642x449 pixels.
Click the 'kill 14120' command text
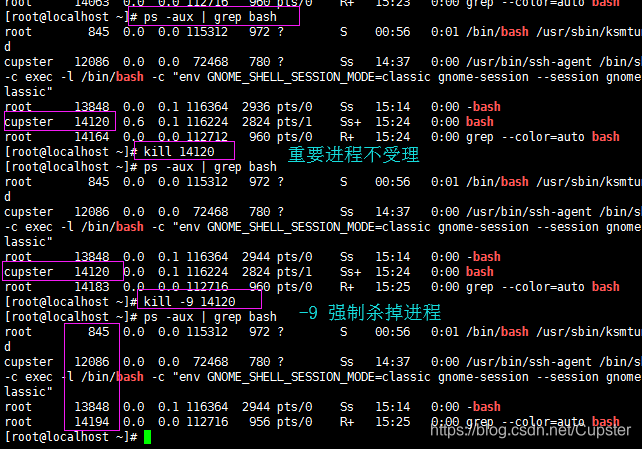tap(179, 152)
